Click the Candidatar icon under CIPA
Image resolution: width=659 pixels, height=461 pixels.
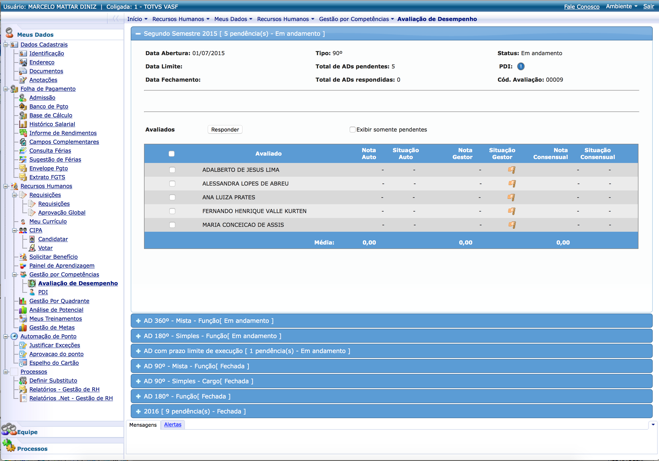click(32, 239)
